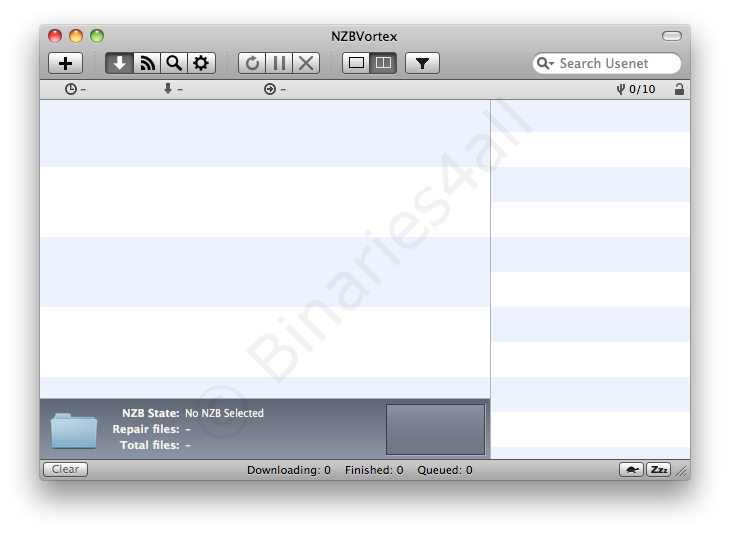
Task: Click the Clear button
Action: pos(65,469)
